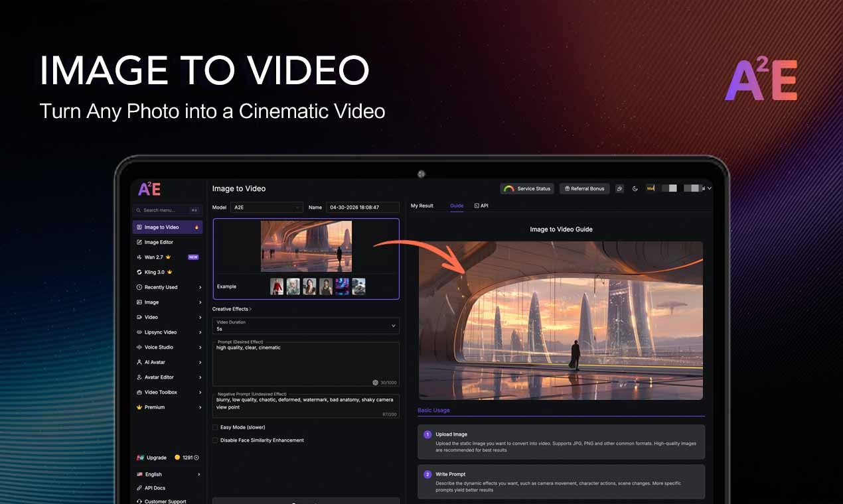843x504 pixels.
Task: Expand the AI Avatar submenu chevron
Action: click(200, 362)
